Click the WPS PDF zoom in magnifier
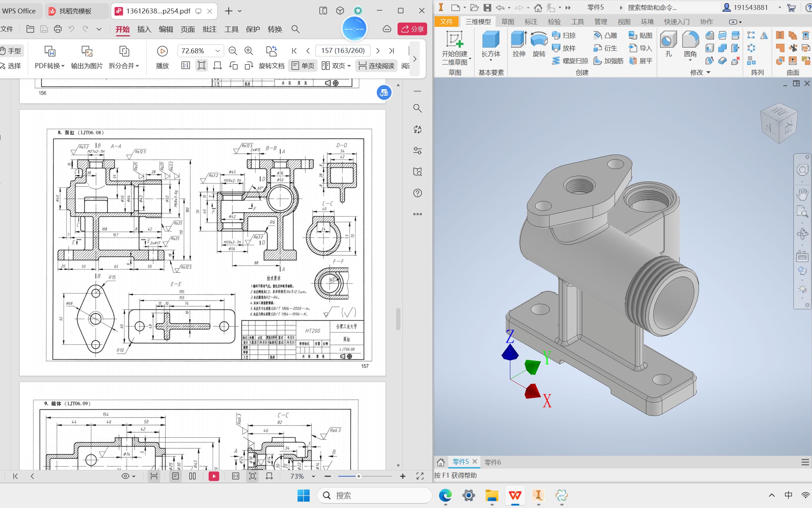 click(x=249, y=51)
